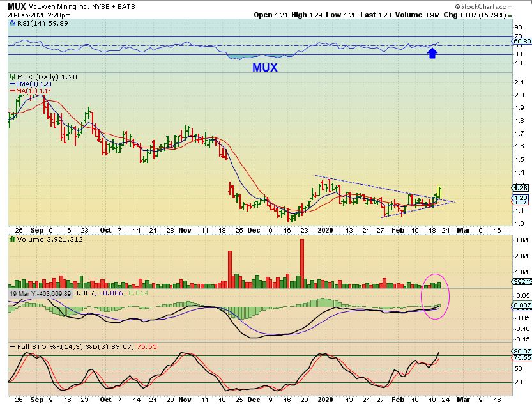Screen dimensions: 532x404
Task: Click the Volume legend bar icon
Action: (x=13, y=239)
